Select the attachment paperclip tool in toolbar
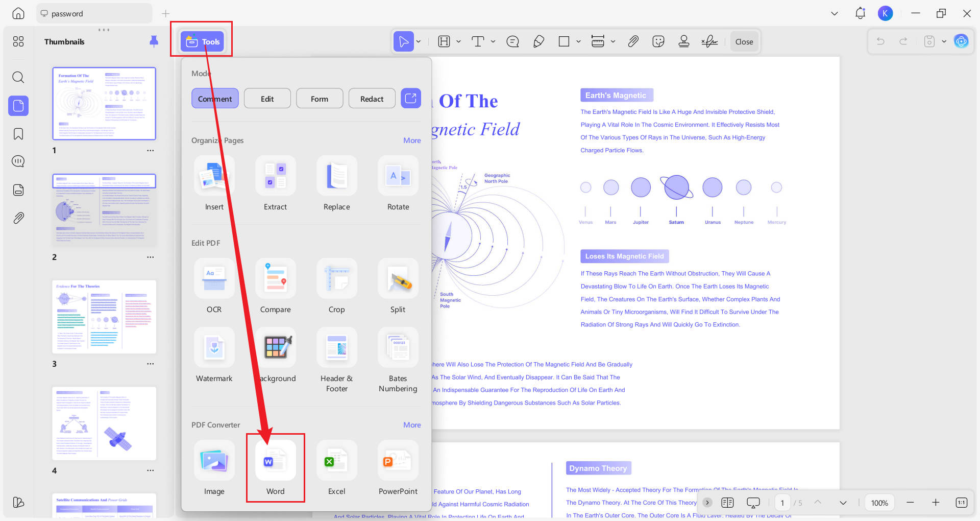The width and height of the screenshot is (980, 521). click(633, 41)
